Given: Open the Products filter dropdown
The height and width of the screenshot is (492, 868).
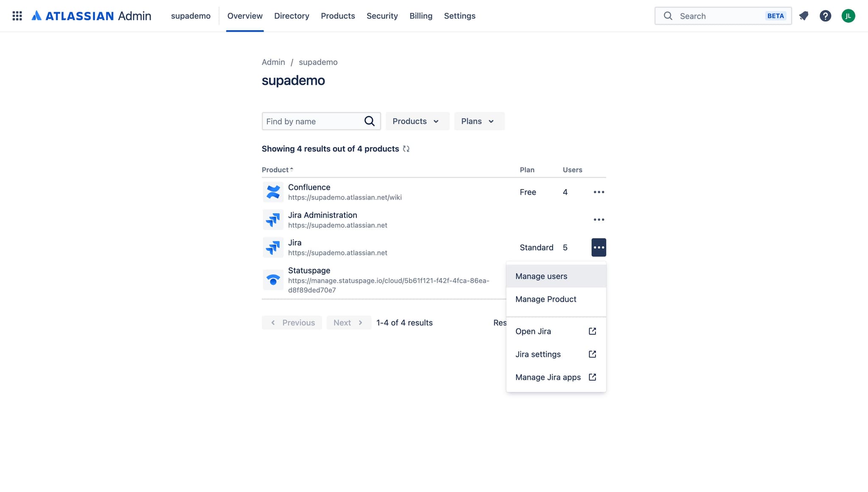Looking at the screenshot, I should click(x=417, y=121).
